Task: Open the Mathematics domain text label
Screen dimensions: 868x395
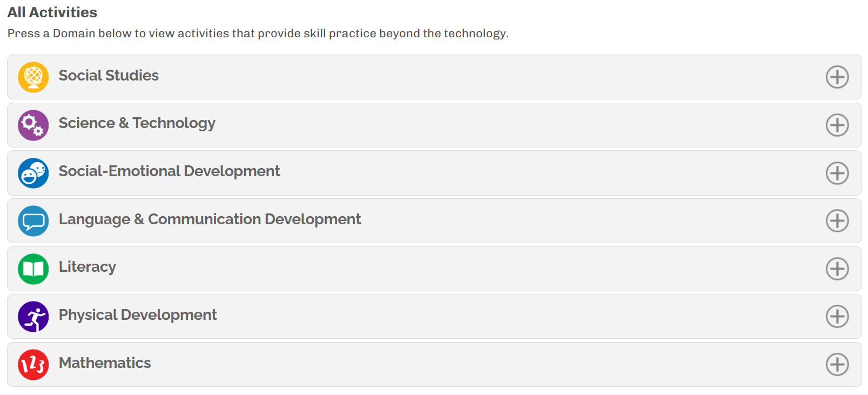Action: pyautogui.click(x=105, y=363)
